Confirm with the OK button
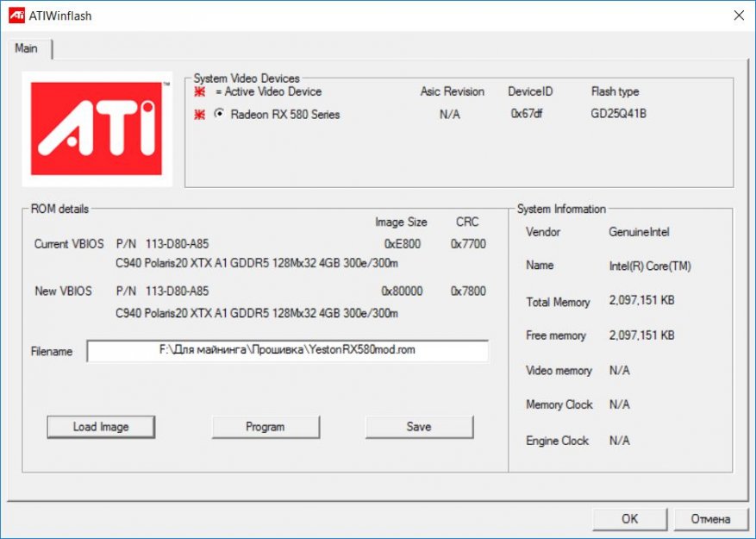Image resolution: width=756 pixels, height=539 pixels. tap(629, 519)
